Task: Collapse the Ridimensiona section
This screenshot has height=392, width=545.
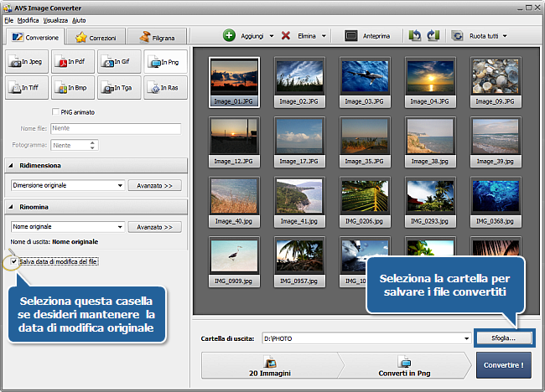Action: tap(12, 166)
